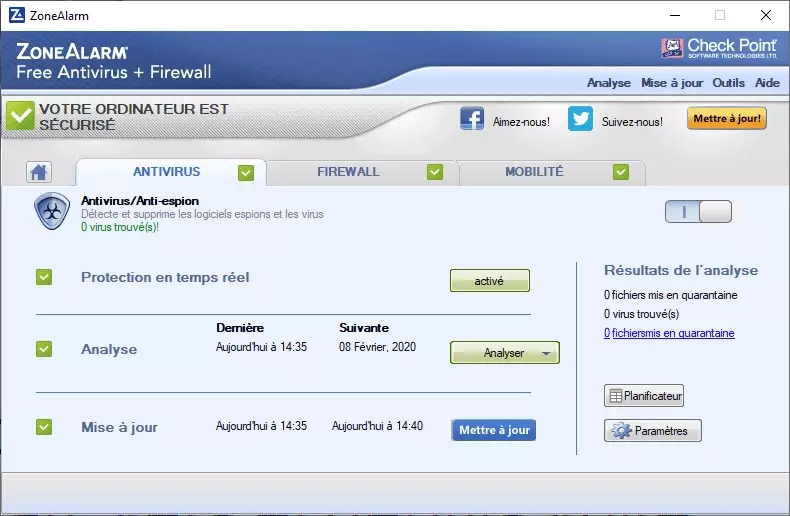Open the Mise à jour menu
790x516 pixels.
click(672, 83)
